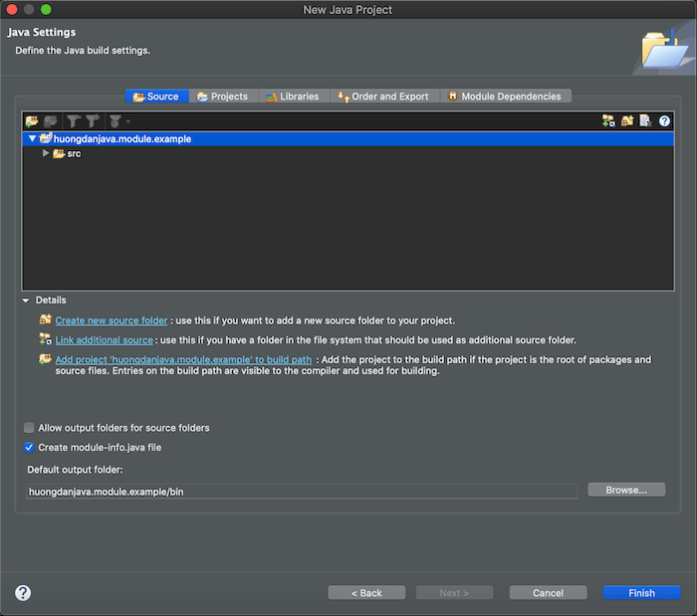Click in the Default output folder field
Image resolution: width=697 pixels, height=616 pixels.
[x=302, y=492]
